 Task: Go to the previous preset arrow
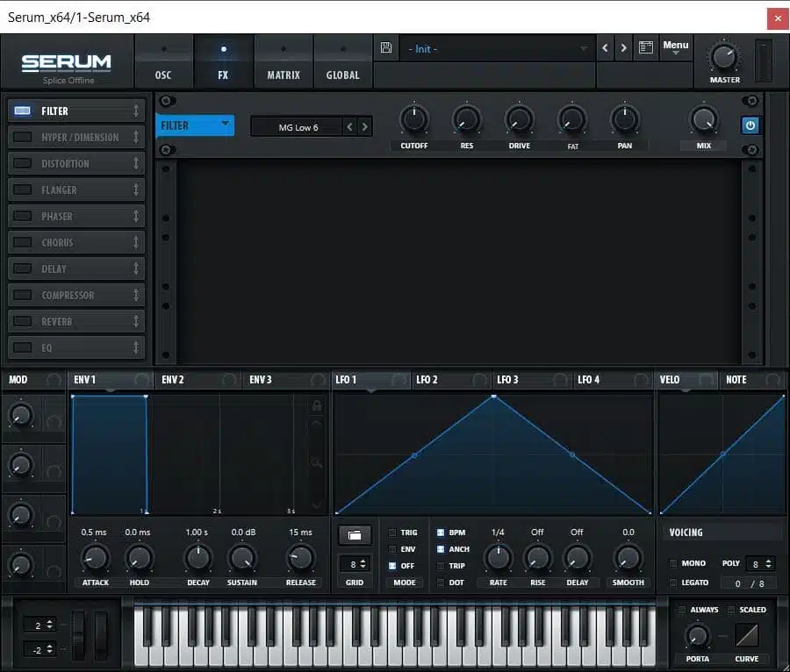[605, 48]
